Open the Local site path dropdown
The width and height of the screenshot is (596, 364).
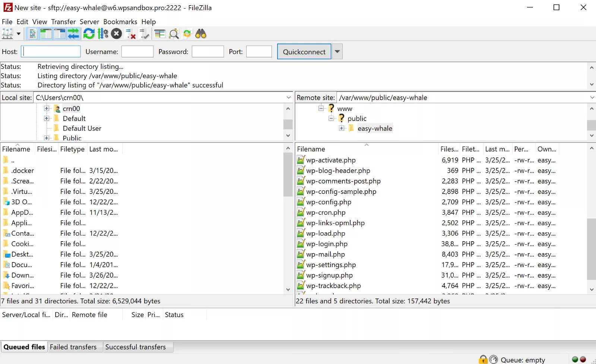pos(288,98)
